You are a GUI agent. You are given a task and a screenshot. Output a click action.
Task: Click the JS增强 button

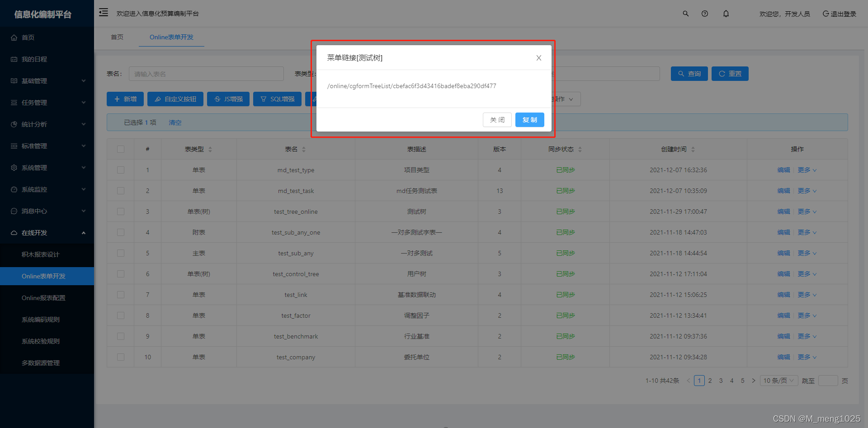(x=228, y=99)
